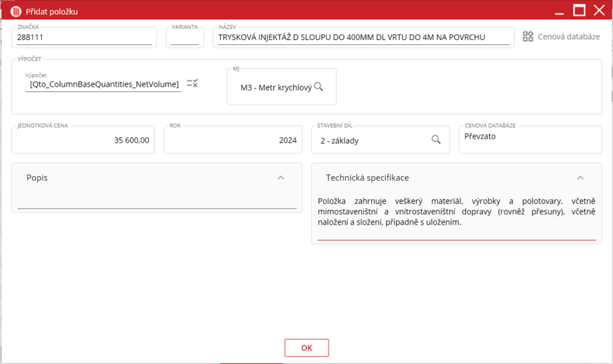Image resolution: width=613 pixels, height=364 pixels.
Task: Click the search icon in Stavební díl
Action: click(436, 139)
